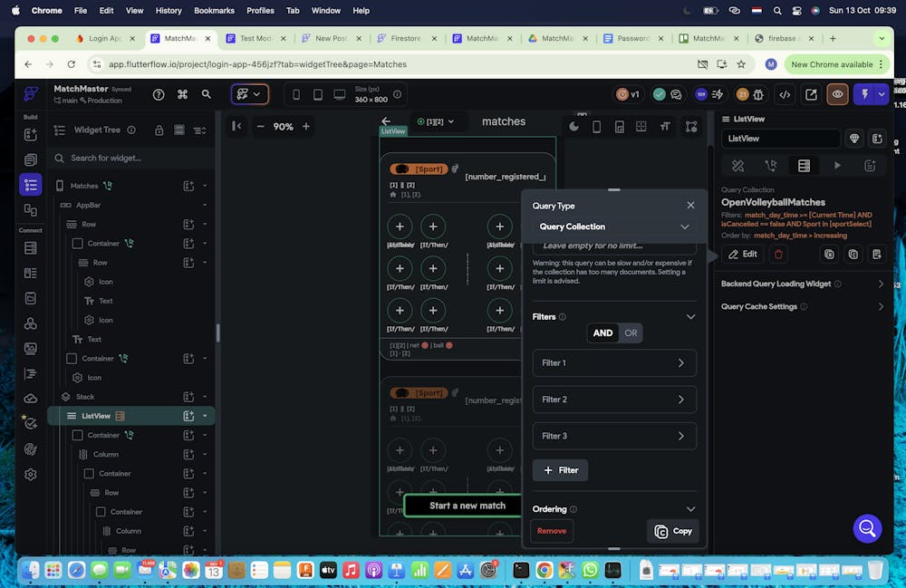Image resolution: width=906 pixels, height=588 pixels.
Task: Open WhatsApp from the dock
Action: point(590,570)
